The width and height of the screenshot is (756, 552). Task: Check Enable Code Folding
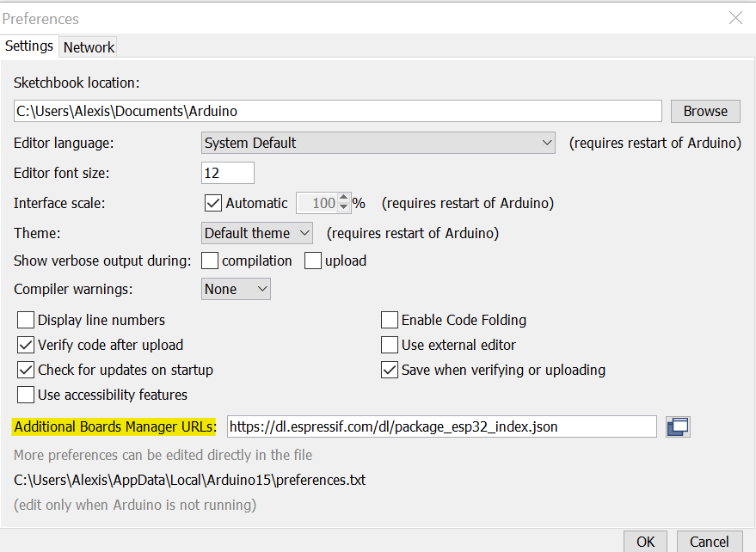390,320
